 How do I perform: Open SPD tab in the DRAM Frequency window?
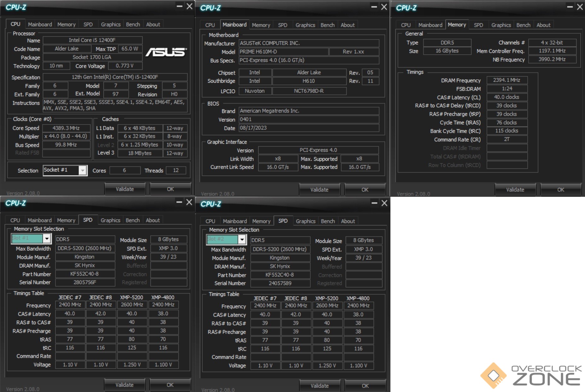coord(478,25)
